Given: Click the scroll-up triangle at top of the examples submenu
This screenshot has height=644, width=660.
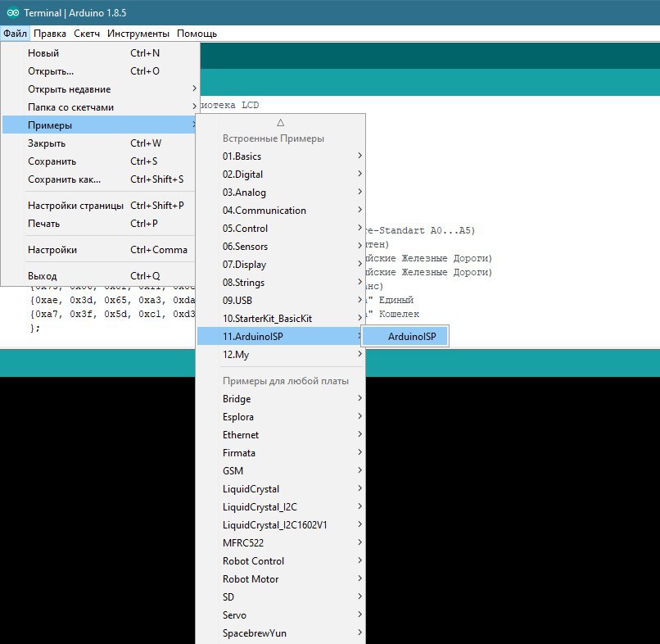Looking at the screenshot, I should pyautogui.click(x=281, y=123).
